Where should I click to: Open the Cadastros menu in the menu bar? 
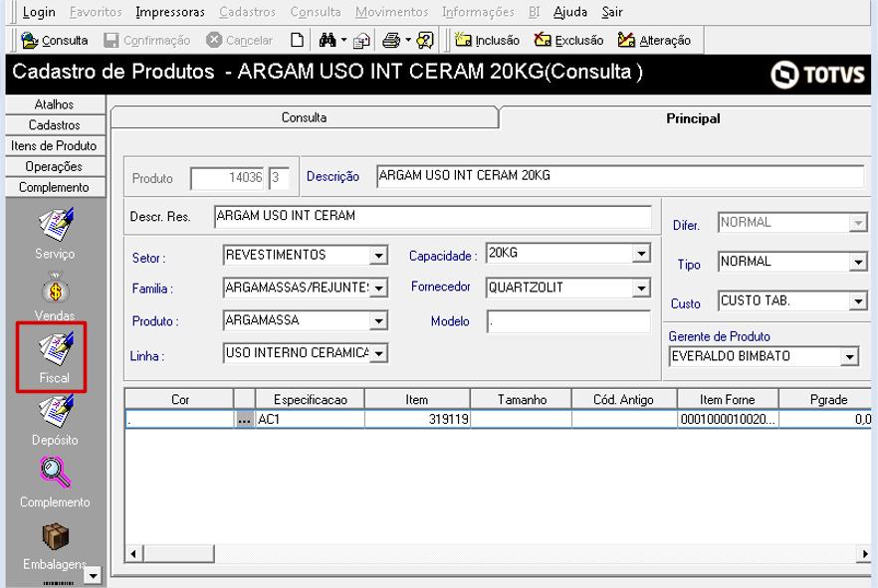point(248,12)
